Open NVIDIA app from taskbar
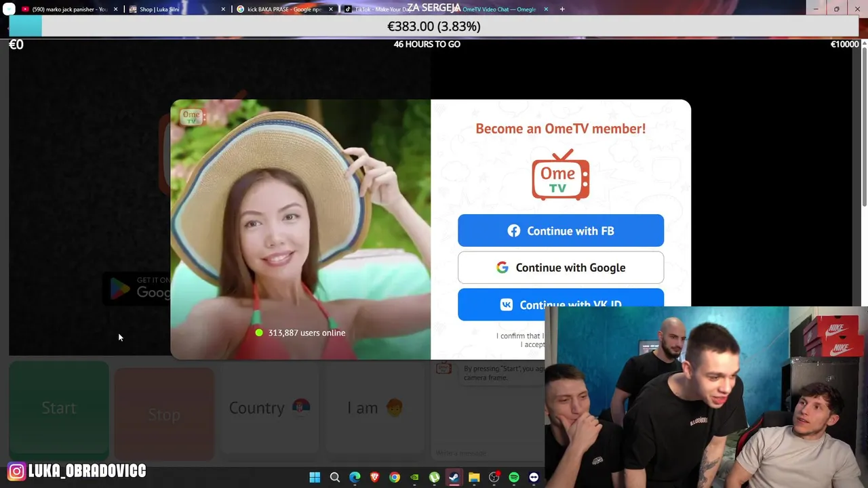The width and height of the screenshot is (868, 488). tap(414, 478)
